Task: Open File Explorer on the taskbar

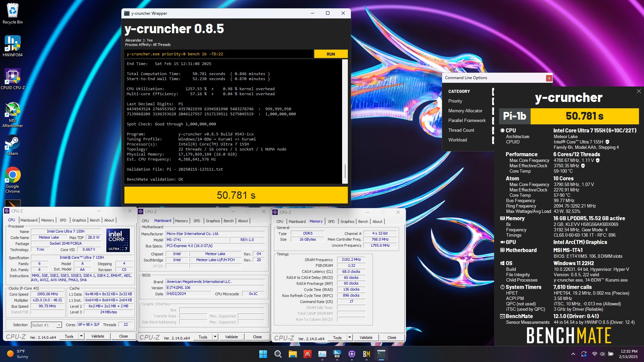Action: click(x=292, y=354)
